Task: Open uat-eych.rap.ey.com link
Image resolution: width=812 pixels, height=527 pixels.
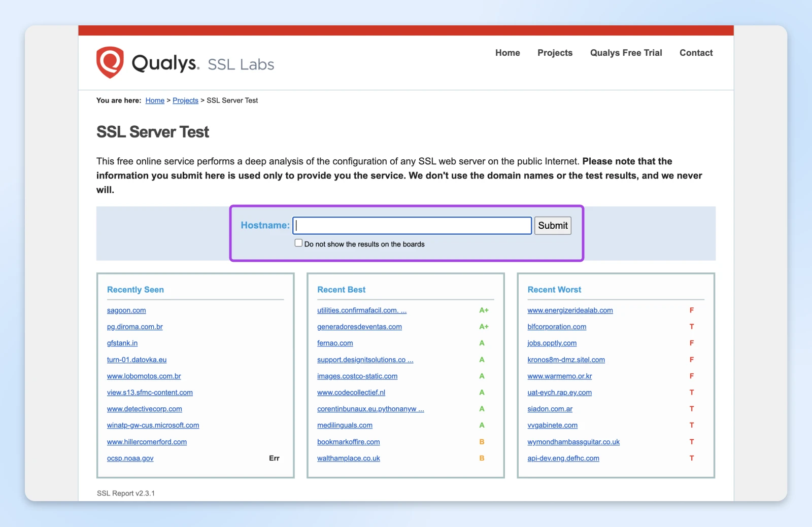Action: click(x=559, y=393)
